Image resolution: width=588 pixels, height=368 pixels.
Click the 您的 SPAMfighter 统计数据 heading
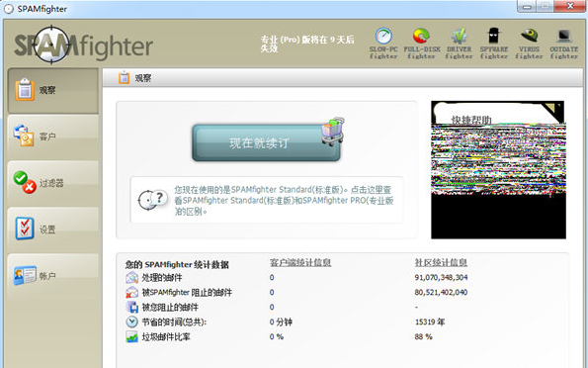[177, 265]
